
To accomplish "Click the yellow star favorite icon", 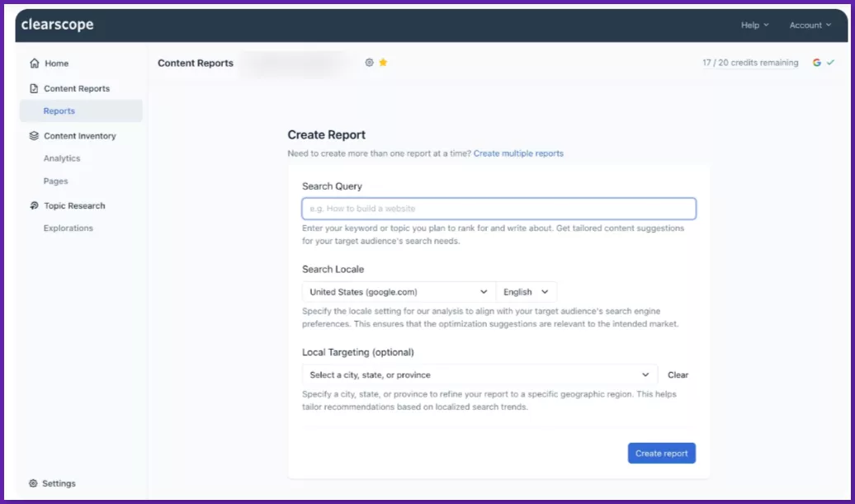I will click(383, 63).
